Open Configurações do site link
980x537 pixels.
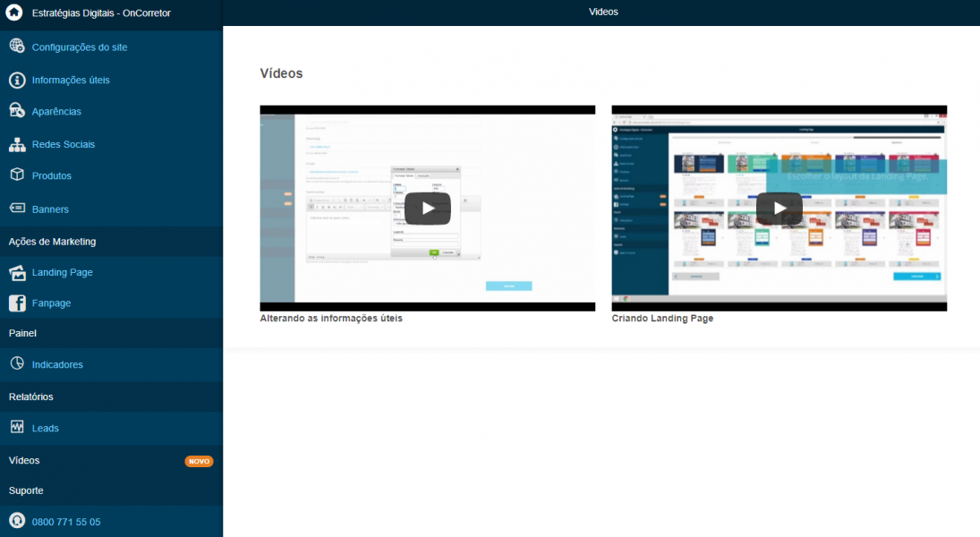point(80,47)
